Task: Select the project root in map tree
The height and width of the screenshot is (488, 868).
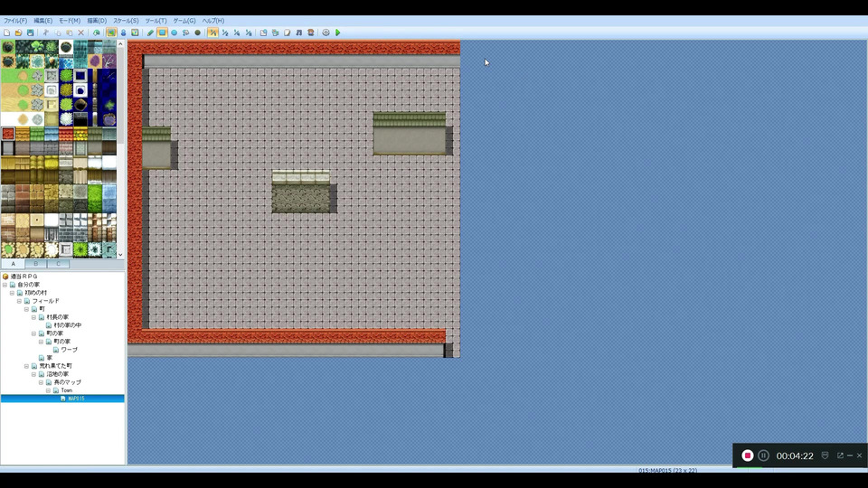Action: pyautogui.click(x=24, y=277)
